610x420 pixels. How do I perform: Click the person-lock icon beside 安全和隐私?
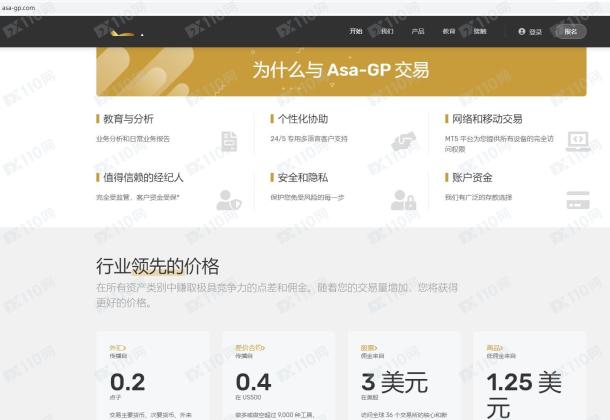(x=403, y=200)
